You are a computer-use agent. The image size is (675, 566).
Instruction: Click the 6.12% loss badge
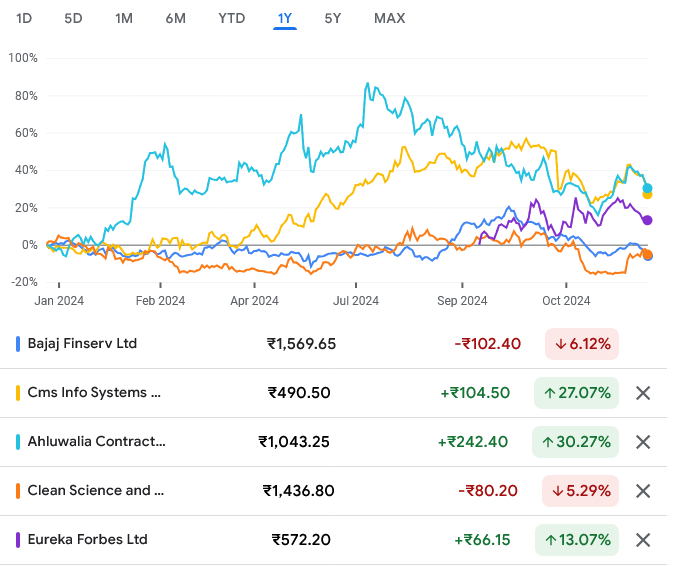[x=582, y=344]
